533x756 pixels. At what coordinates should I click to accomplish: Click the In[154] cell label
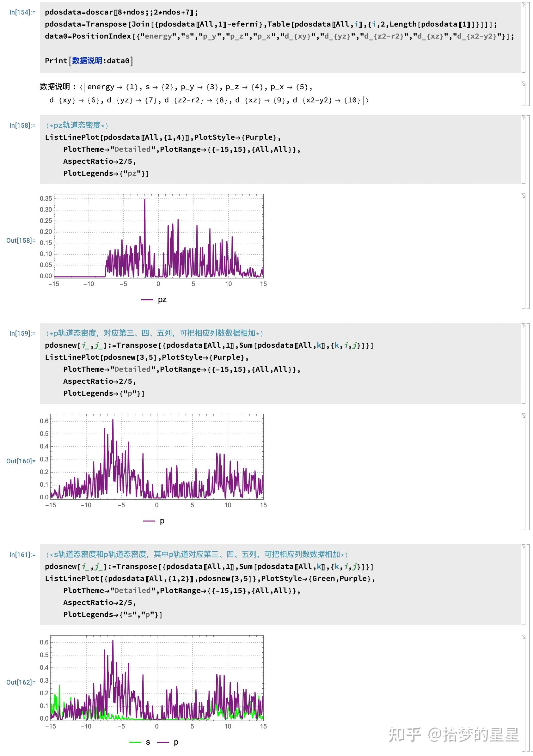[22, 13]
